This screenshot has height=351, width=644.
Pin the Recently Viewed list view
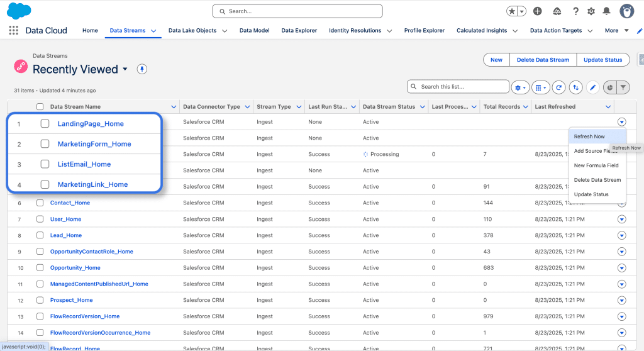tap(142, 69)
